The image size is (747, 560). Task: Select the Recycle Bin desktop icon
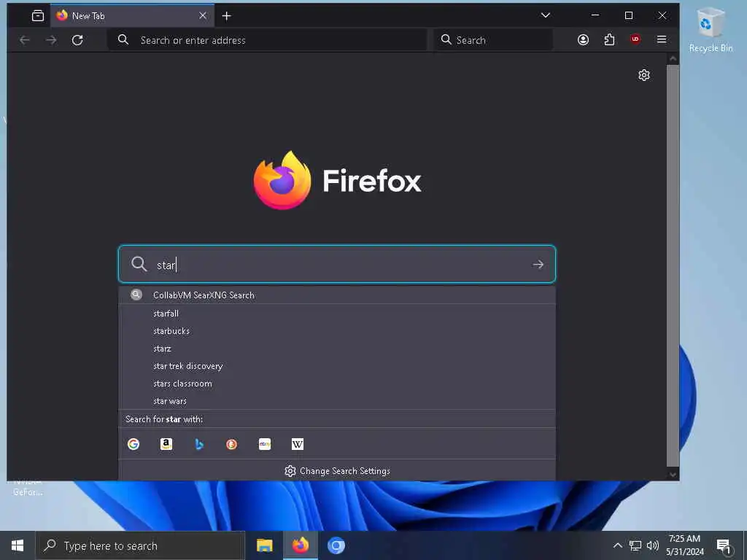click(711, 29)
